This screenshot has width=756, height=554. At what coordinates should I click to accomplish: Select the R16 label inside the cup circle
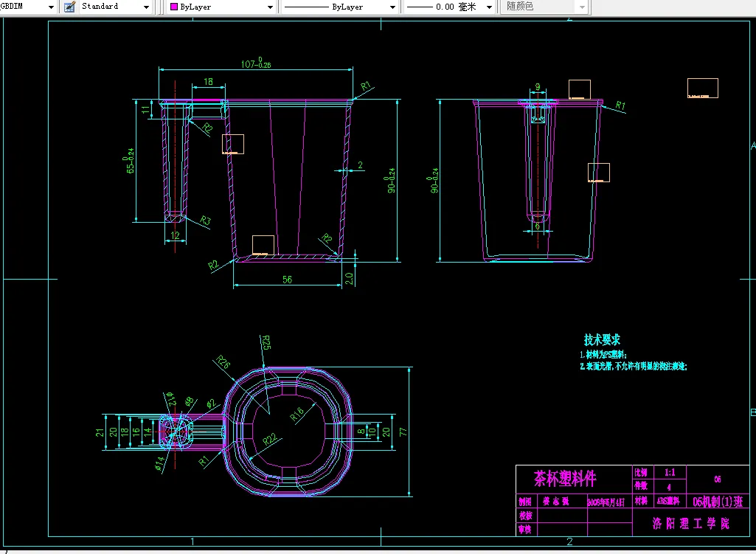click(x=297, y=414)
